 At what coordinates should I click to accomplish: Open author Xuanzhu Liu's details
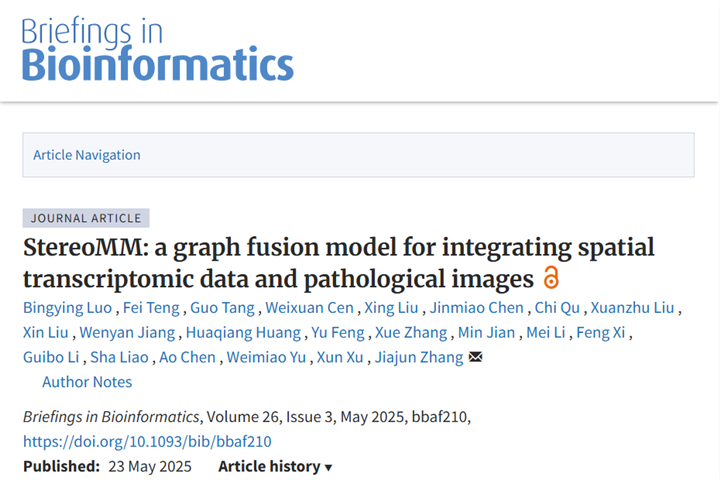[x=632, y=308]
